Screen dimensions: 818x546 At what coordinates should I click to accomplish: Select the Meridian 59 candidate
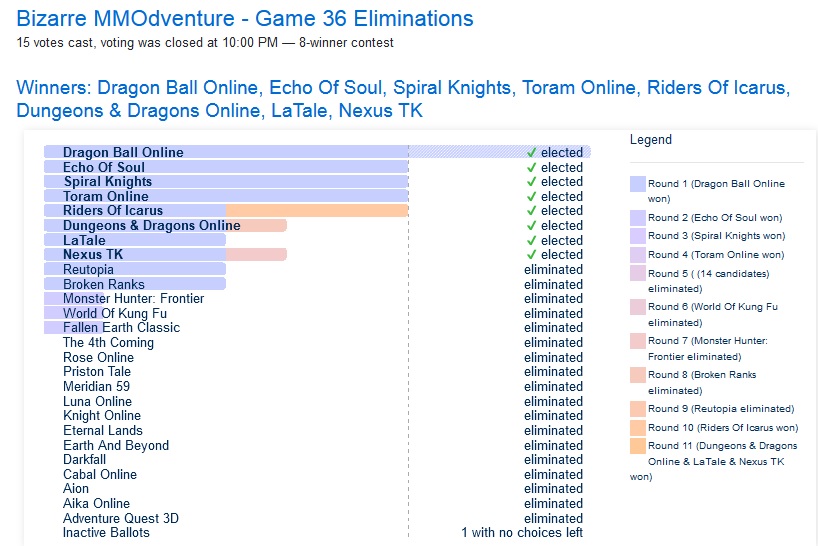tap(97, 386)
